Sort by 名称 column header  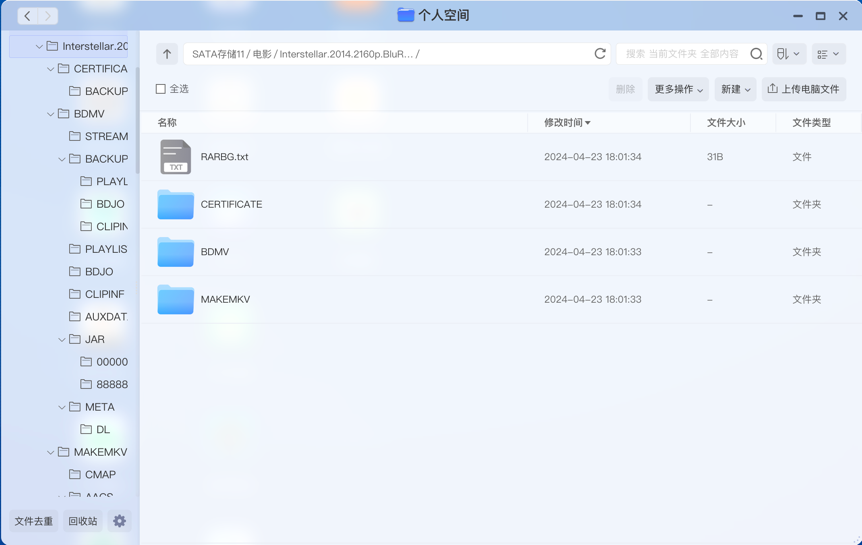[167, 122]
